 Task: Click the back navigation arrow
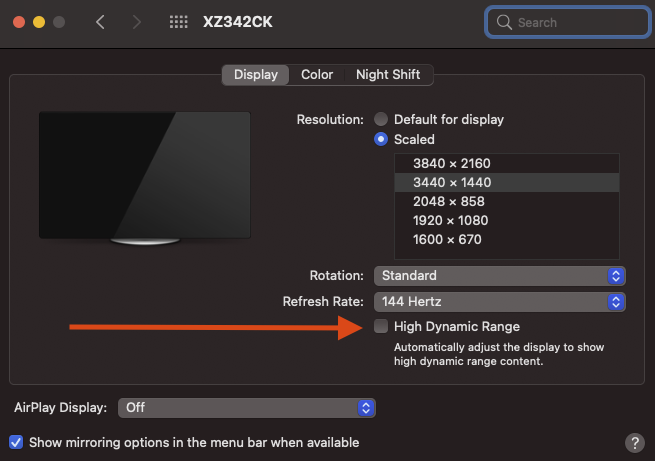coord(100,22)
